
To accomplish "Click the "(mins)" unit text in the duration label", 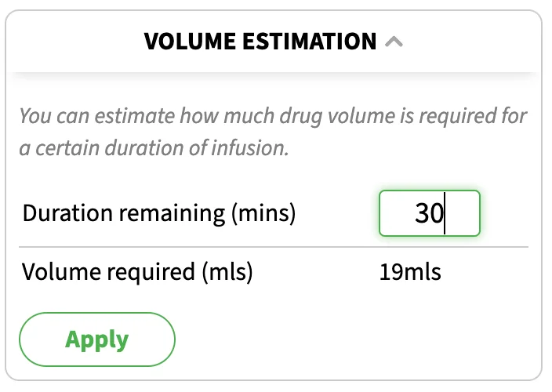I will pyautogui.click(x=263, y=213).
